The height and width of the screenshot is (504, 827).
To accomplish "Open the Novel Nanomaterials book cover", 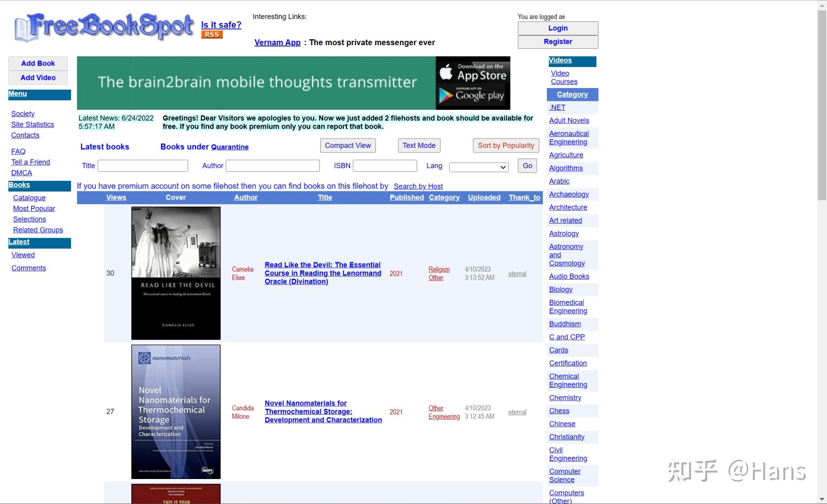I will coord(176,412).
